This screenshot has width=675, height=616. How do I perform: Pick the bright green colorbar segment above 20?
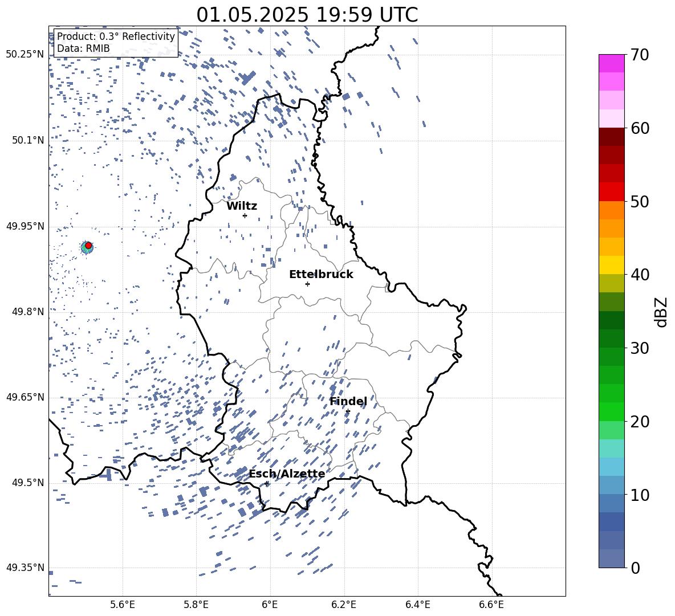(612, 411)
